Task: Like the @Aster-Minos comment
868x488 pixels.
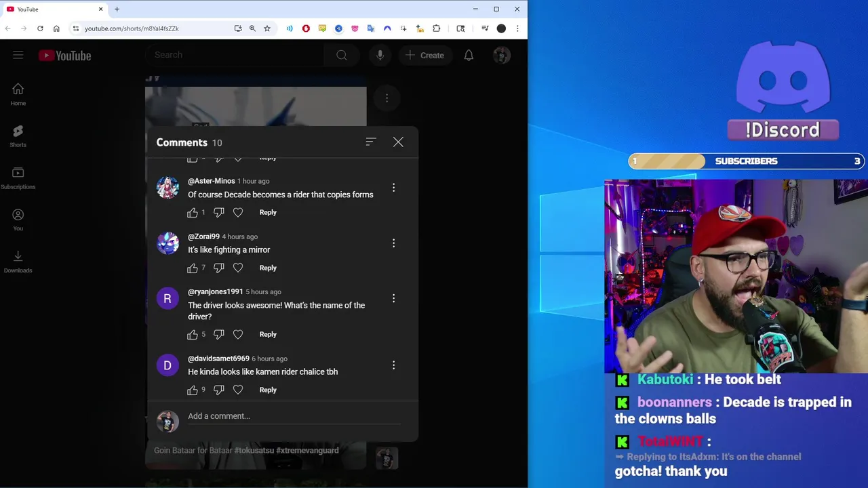Action: [193, 213]
